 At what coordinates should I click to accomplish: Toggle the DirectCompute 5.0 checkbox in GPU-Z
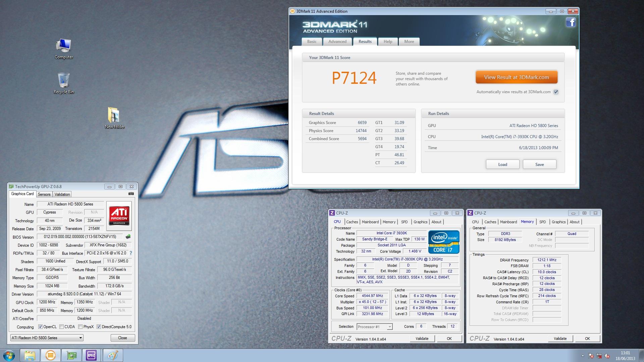pyautogui.click(x=99, y=327)
